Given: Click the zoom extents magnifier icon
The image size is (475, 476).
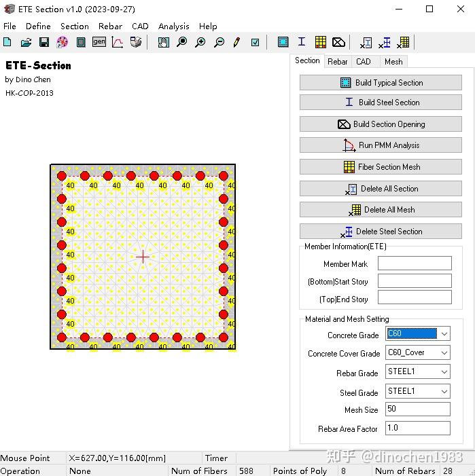Looking at the screenshot, I should tap(182, 42).
